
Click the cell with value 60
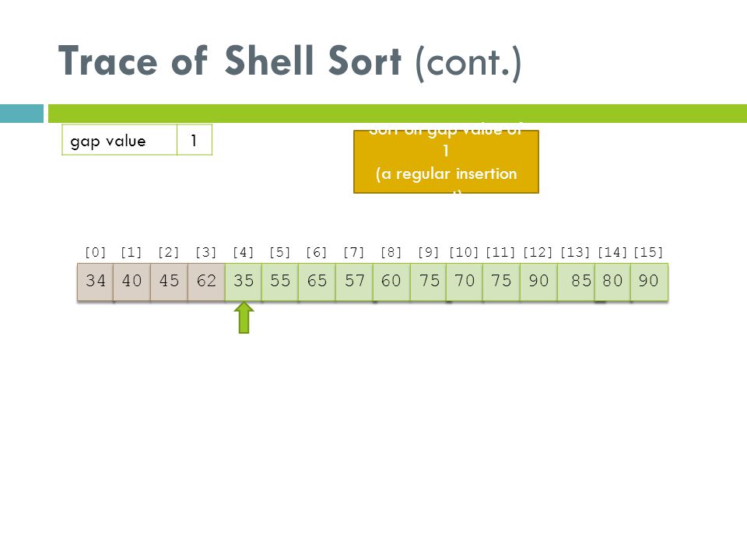[391, 282]
